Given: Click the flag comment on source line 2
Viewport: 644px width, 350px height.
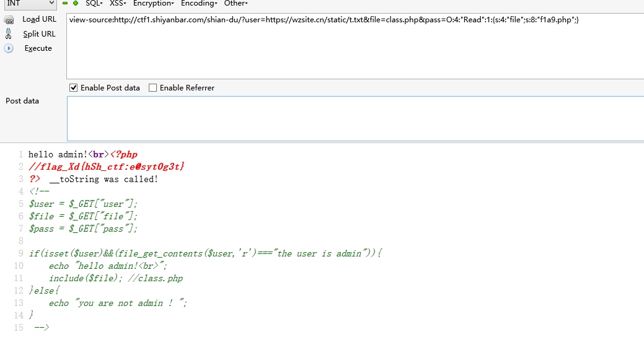Looking at the screenshot, I should [x=107, y=167].
